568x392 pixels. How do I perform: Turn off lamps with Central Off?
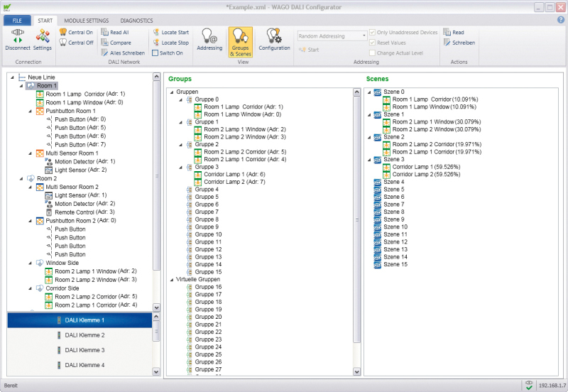click(77, 43)
